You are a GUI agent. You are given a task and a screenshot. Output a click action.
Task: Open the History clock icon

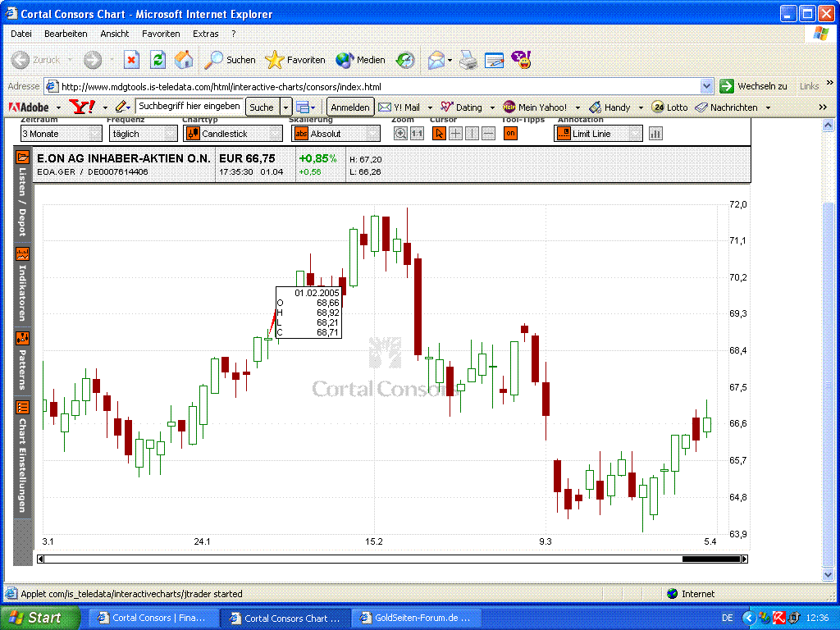(405, 60)
